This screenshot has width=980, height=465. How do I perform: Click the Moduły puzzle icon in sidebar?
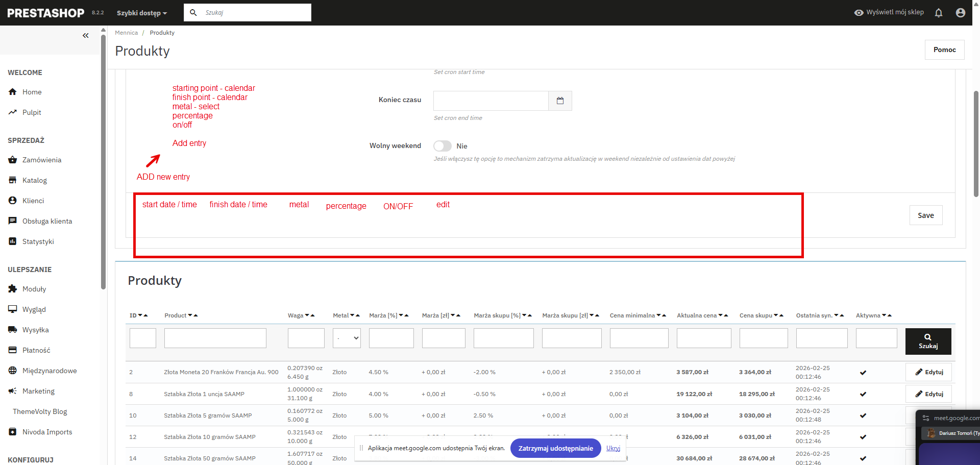[x=13, y=289]
